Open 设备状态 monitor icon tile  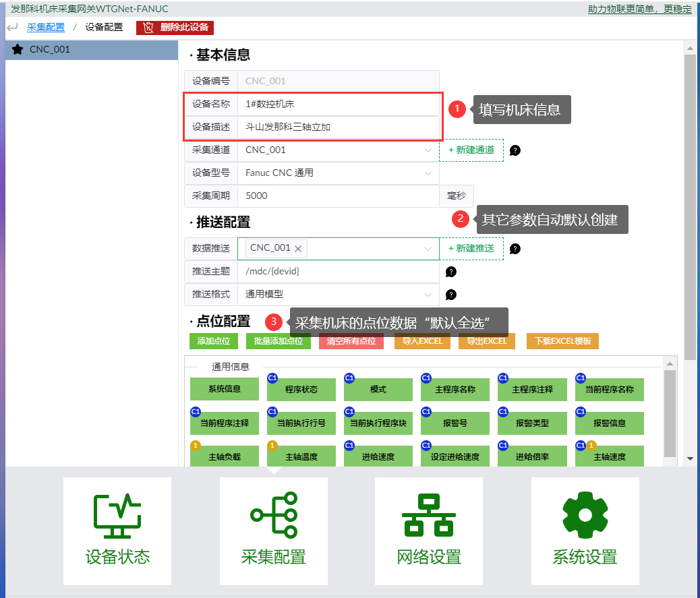[x=117, y=531]
